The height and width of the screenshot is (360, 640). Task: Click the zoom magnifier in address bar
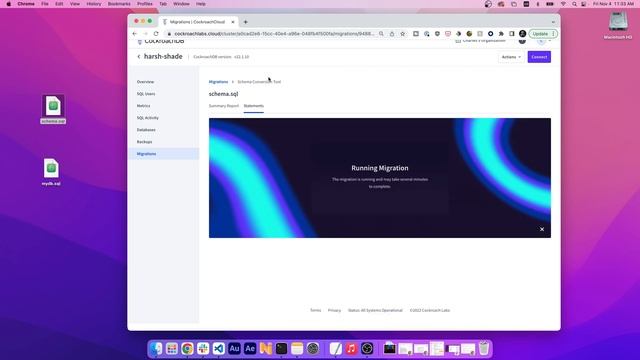pos(381,34)
